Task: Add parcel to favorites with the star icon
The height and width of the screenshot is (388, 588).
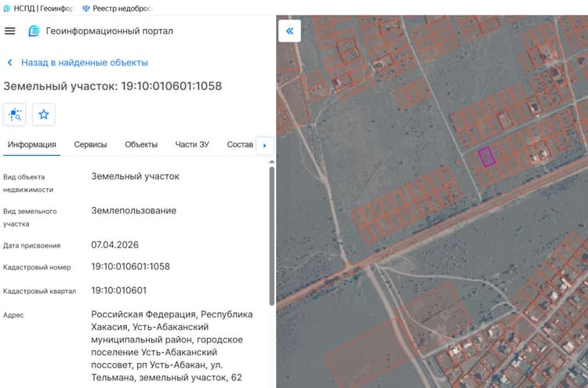Action: click(x=44, y=114)
